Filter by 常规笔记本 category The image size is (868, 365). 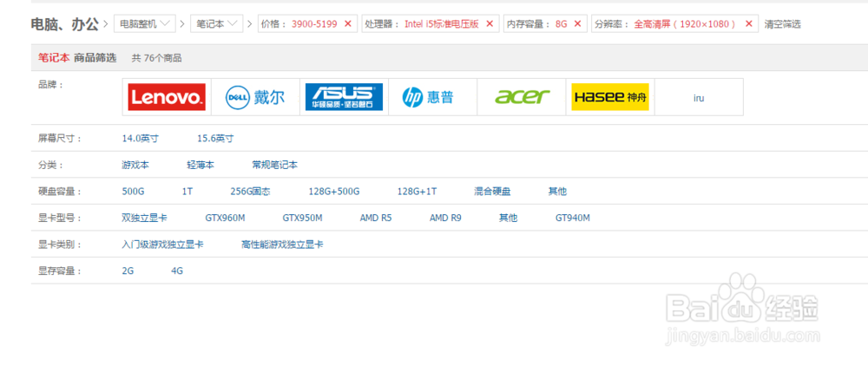pos(274,165)
